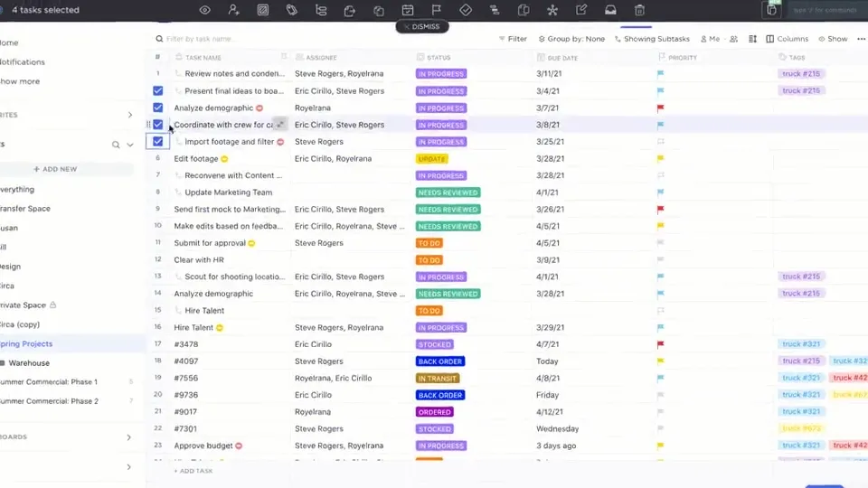This screenshot has height=488, width=868.
Task: Click the assign user icon in bulk toolbar
Action: click(233, 10)
